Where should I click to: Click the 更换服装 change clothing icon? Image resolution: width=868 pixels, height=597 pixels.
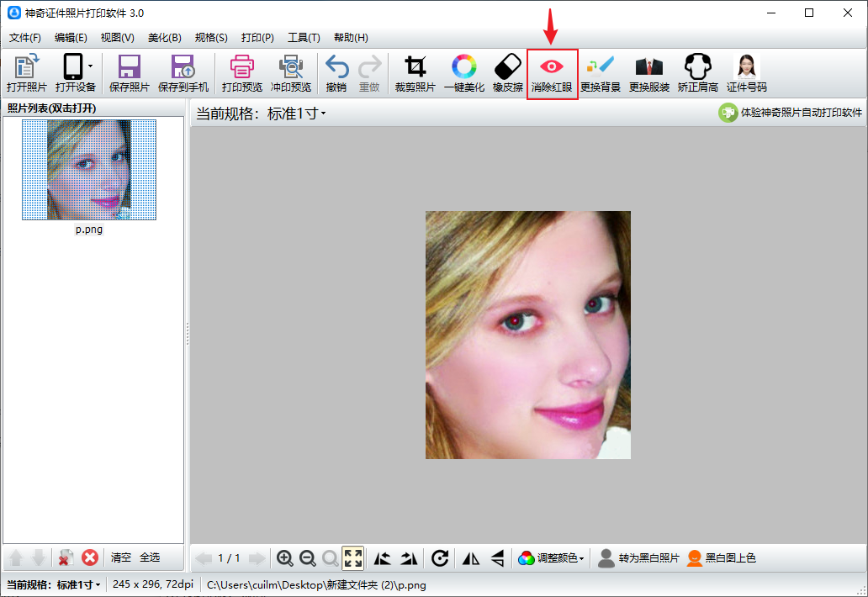point(648,74)
